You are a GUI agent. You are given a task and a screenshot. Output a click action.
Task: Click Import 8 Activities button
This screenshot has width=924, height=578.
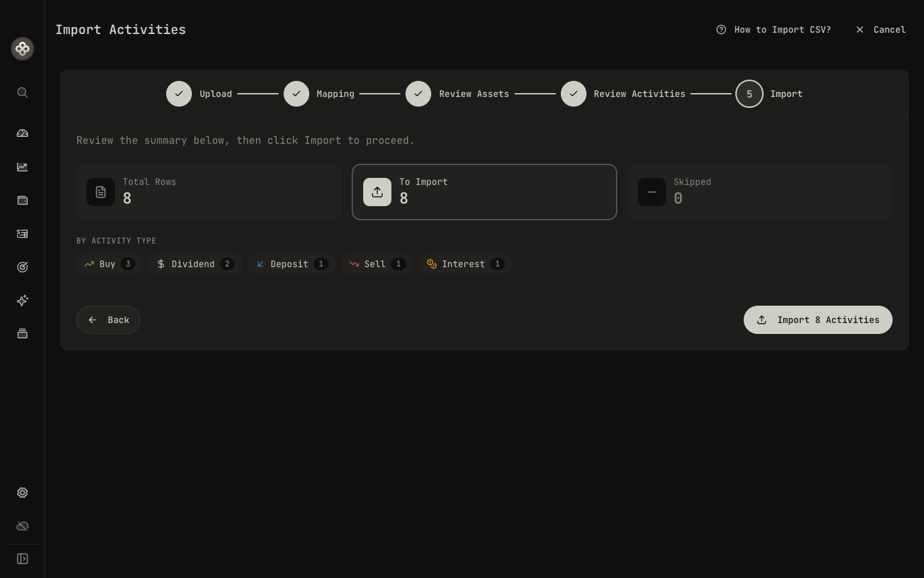click(818, 320)
